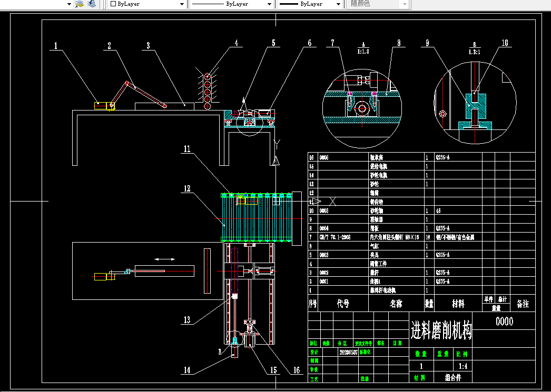Click the thick lineweight preview sample
551x392 pixels.
[289, 4]
